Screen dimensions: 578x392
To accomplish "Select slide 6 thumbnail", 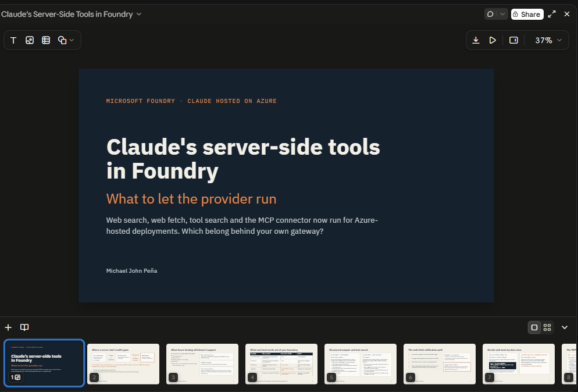I will (x=440, y=364).
